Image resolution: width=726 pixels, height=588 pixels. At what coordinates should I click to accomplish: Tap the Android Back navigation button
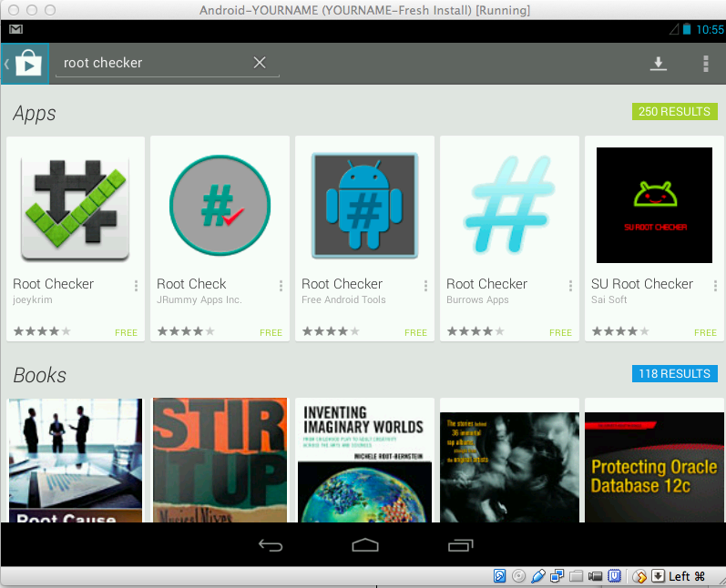[x=271, y=545]
